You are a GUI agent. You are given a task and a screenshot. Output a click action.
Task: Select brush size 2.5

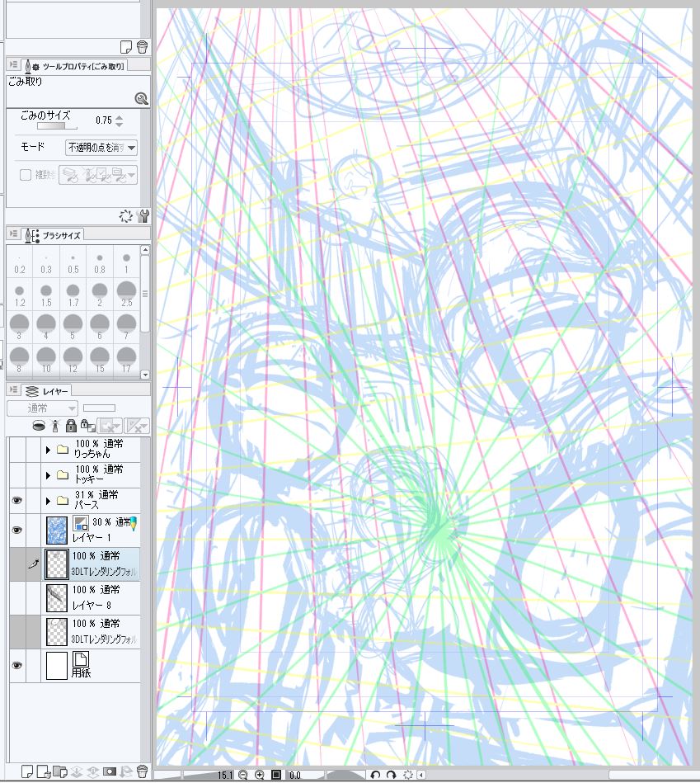click(126, 295)
